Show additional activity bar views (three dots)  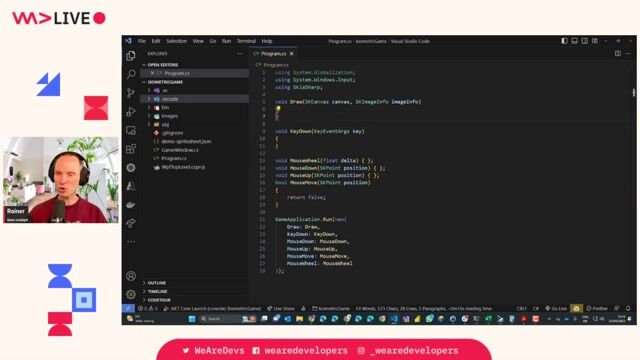point(131,242)
